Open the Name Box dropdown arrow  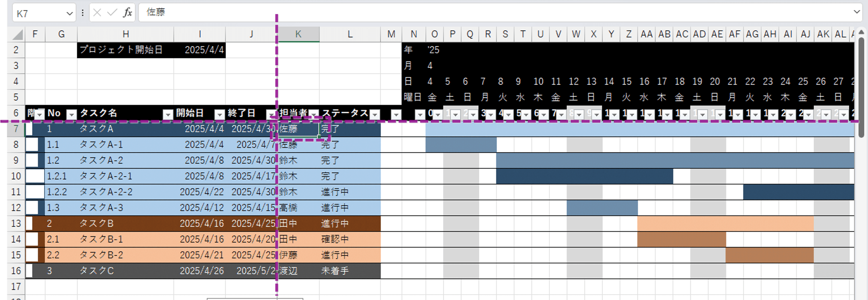(69, 14)
